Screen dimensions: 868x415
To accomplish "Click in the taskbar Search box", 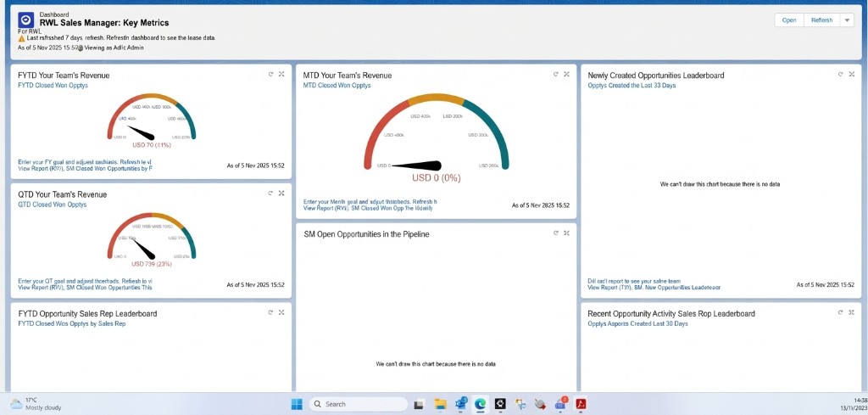I will [x=358, y=404].
